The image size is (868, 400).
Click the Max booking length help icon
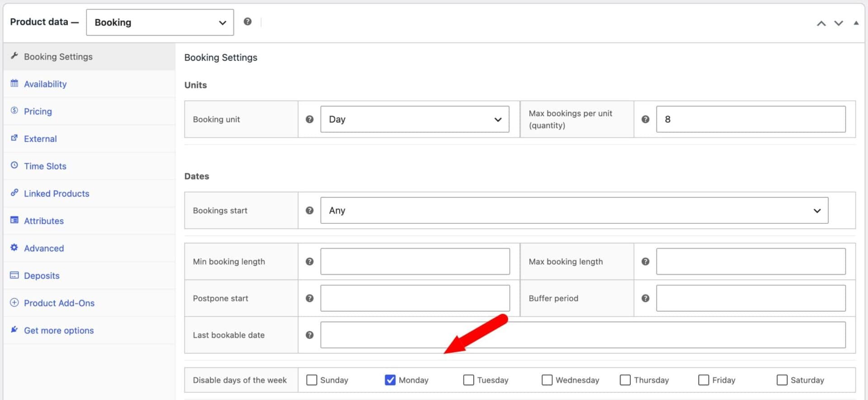[646, 262]
